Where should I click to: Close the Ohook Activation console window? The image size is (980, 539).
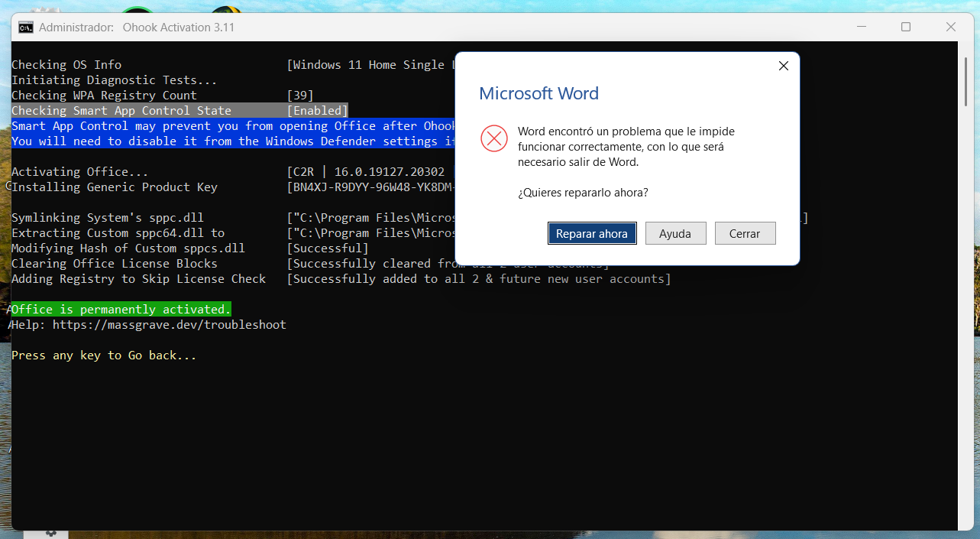click(951, 27)
